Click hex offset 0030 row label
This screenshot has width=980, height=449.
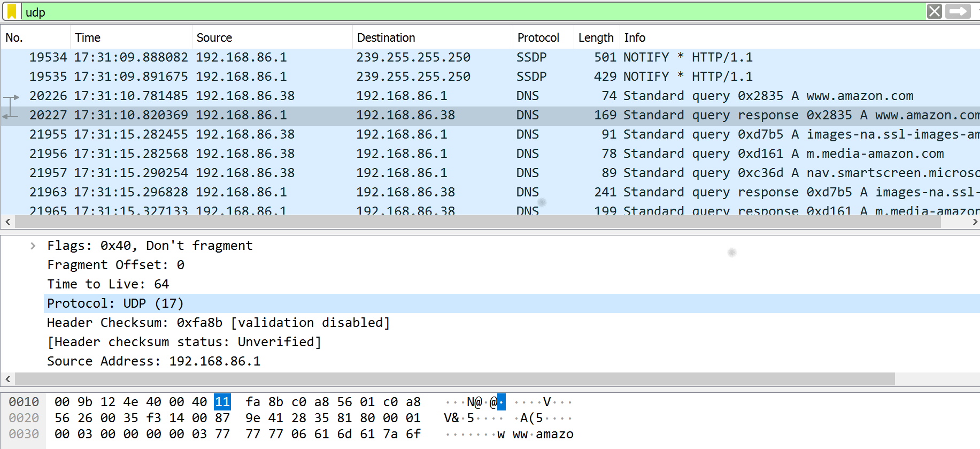[x=24, y=434]
